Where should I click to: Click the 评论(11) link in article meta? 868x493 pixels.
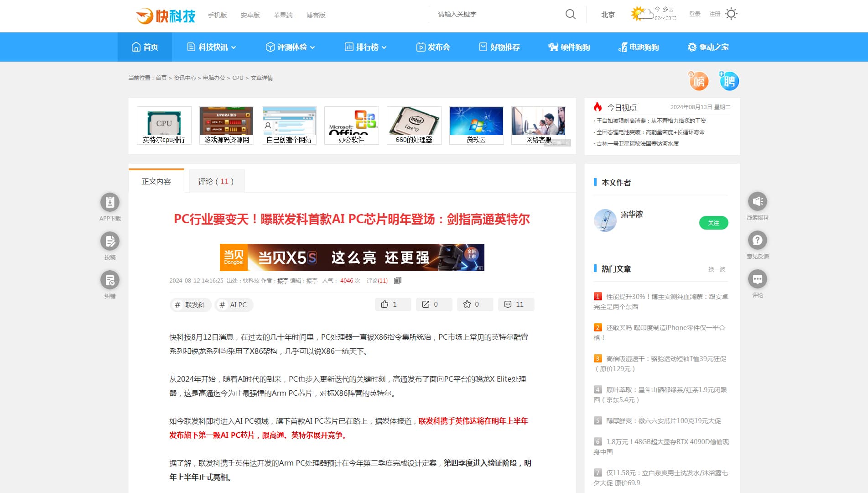377,281
